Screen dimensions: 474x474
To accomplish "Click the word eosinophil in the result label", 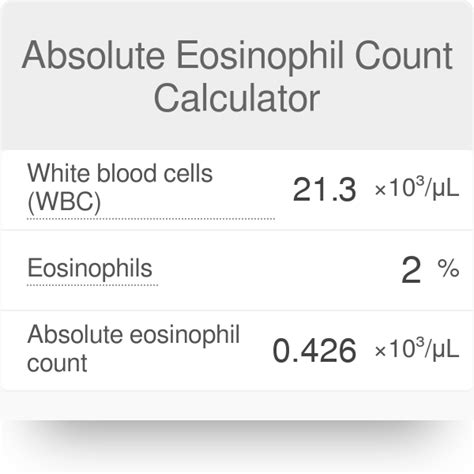I will point(185,335).
